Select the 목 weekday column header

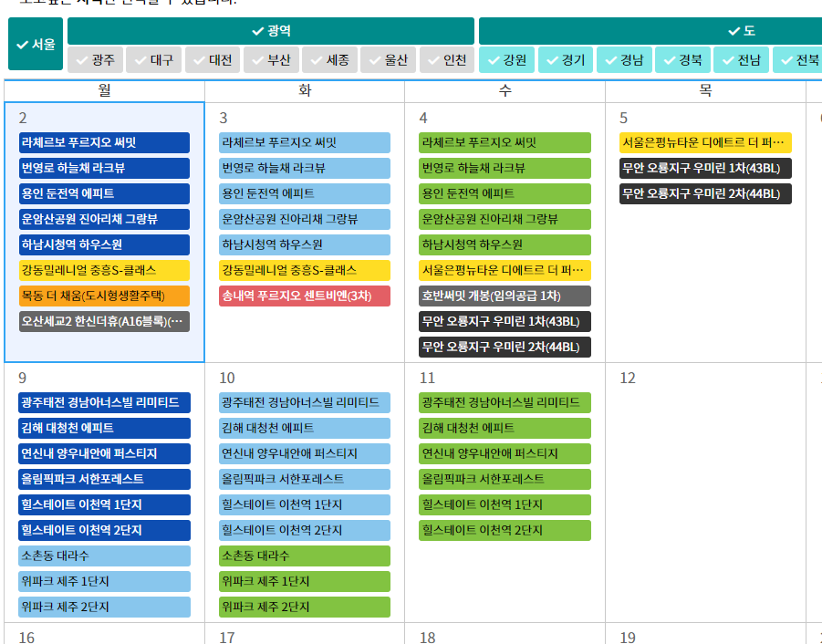pyautogui.click(x=705, y=91)
